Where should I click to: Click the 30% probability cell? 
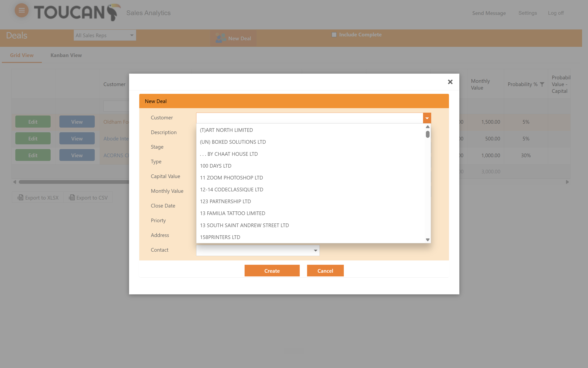tap(526, 155)
